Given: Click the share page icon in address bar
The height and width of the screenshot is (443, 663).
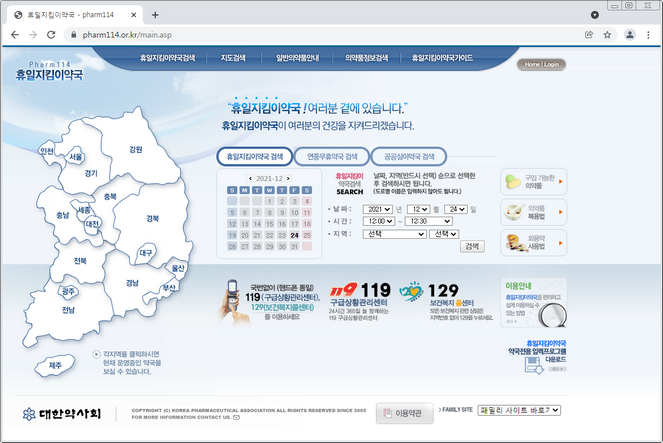Looking at the screenshot, I should coord(589,35).
